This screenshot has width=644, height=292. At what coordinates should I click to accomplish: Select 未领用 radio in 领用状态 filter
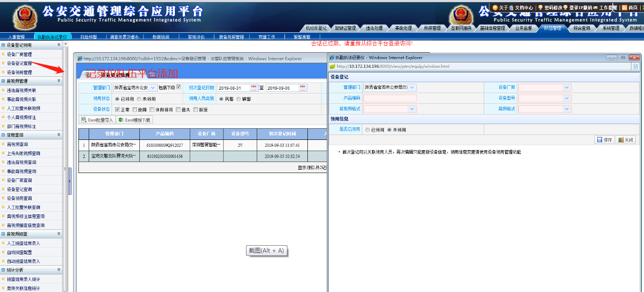(x=139, y=98)
